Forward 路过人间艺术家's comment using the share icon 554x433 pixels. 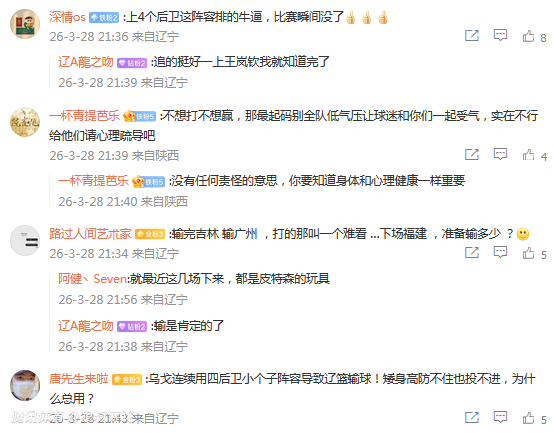[x=472, y=253]
